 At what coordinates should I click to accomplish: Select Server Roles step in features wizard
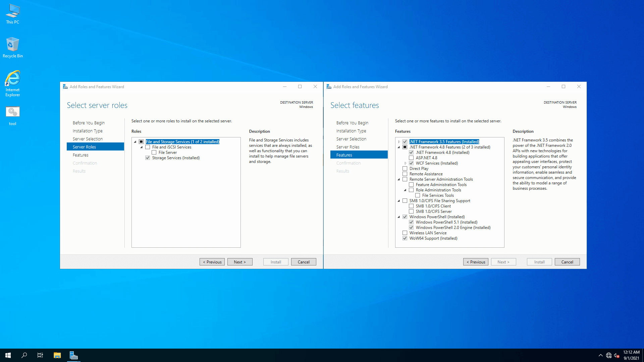point(348,147)
